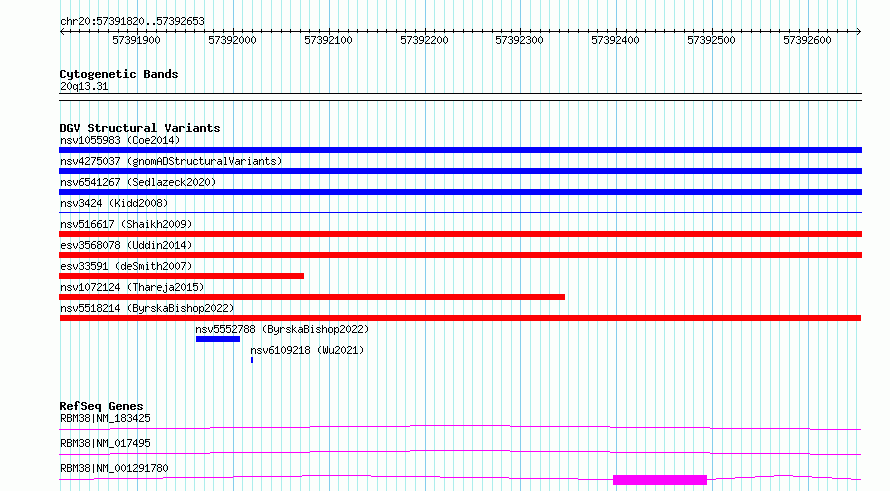
Task: Select the nsv4275037 (gnomADStructuralVariants) label
Action: (171, 161)
